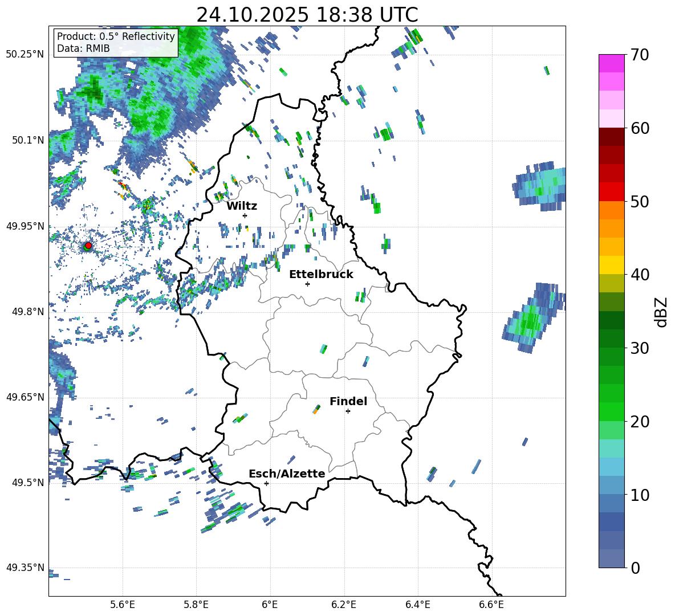Click the 5.6°E longitude tick label
The height and width of the screenshot is (616, 675).
[x=123, y=605]
